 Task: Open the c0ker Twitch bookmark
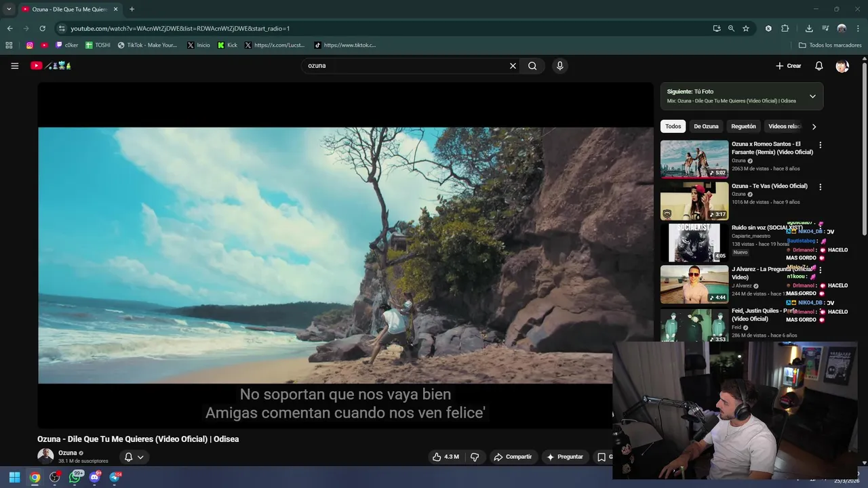coord(67,45)
